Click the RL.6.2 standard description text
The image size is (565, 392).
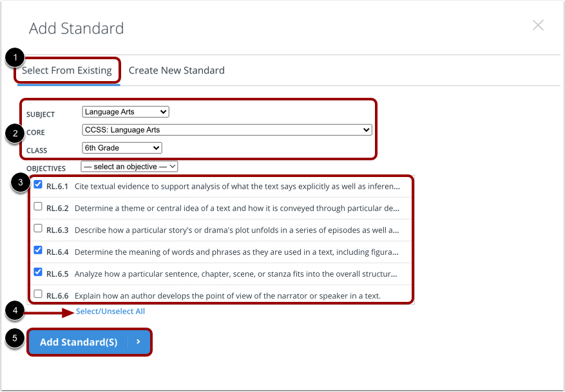[x=225, y=206]
